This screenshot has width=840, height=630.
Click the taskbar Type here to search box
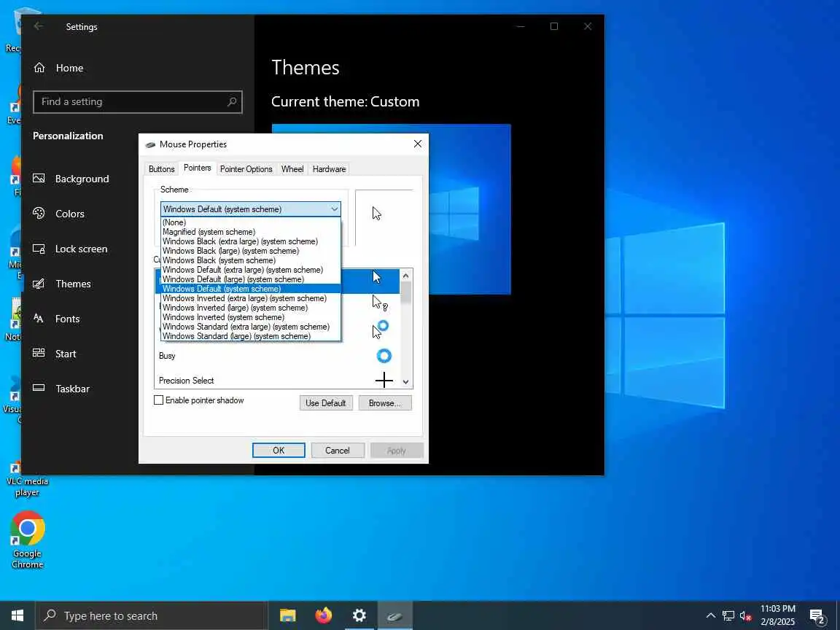pyautogui.click(x=151, y=615)
